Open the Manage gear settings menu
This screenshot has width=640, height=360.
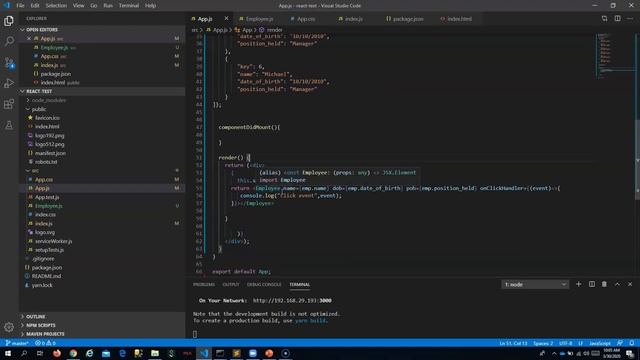point(9,327)
